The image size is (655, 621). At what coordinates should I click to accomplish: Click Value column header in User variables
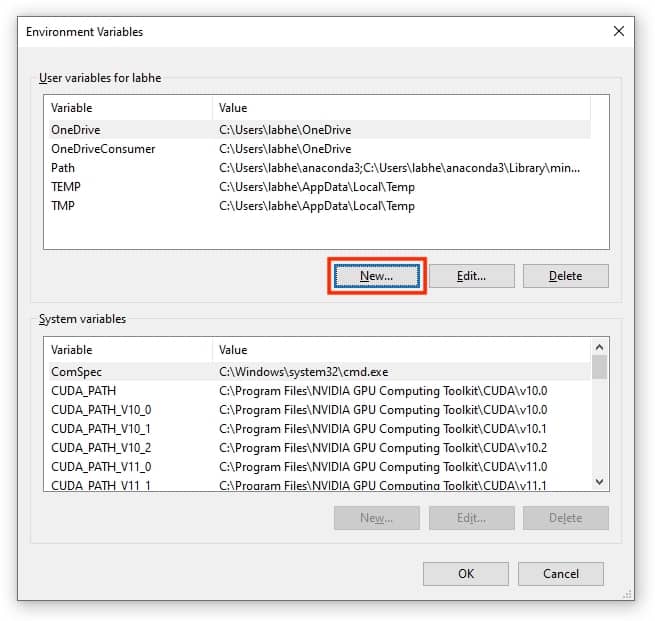[x=401, y=108]
